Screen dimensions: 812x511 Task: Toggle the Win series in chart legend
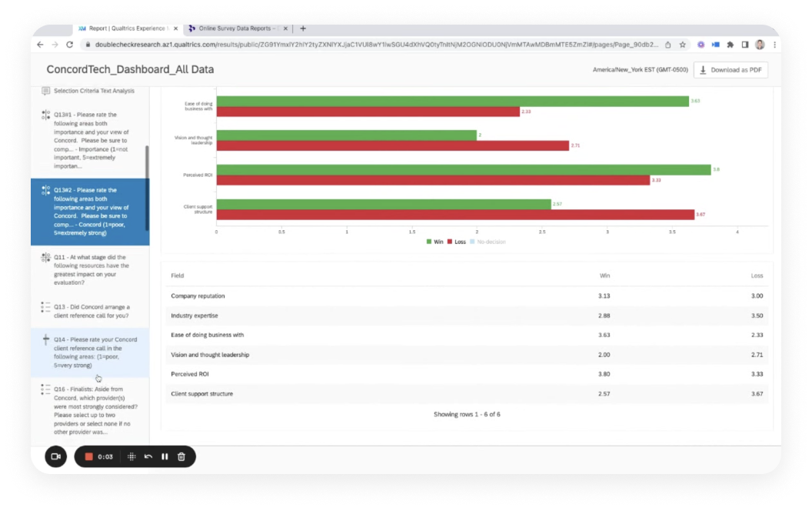434,242
